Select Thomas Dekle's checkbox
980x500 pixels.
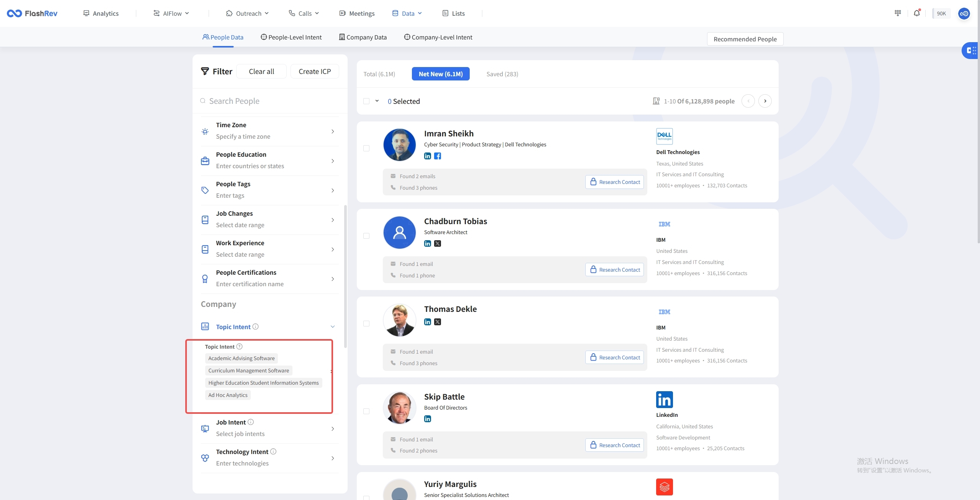click(x=366, y=323)
